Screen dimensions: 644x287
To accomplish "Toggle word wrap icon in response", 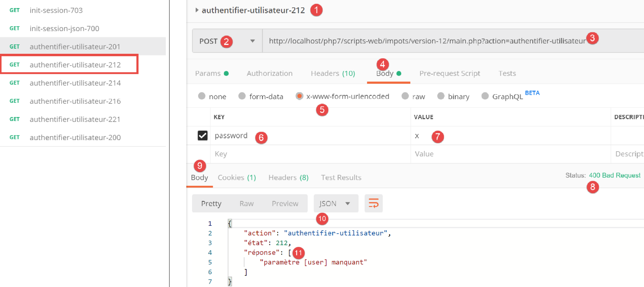I will tap(373, 203).
